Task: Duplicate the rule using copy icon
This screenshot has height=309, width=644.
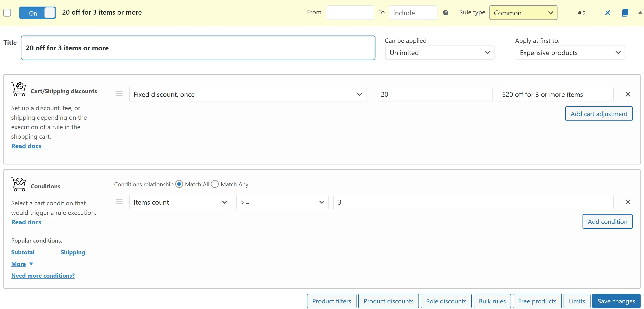Action: (x=625, y=13)
